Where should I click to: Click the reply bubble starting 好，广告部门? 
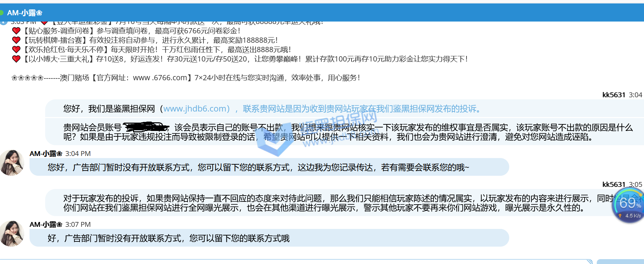[x=269, y=238]
